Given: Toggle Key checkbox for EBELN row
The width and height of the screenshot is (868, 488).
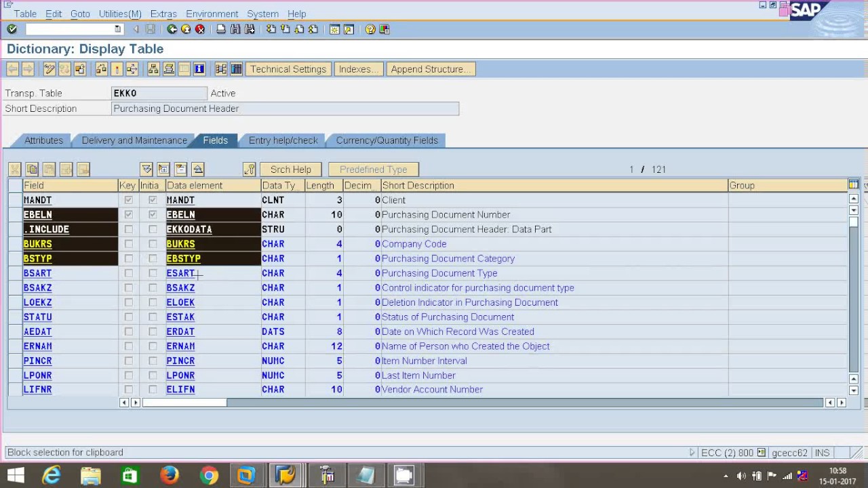Looking at the screenshot, I should click(128, 215).
